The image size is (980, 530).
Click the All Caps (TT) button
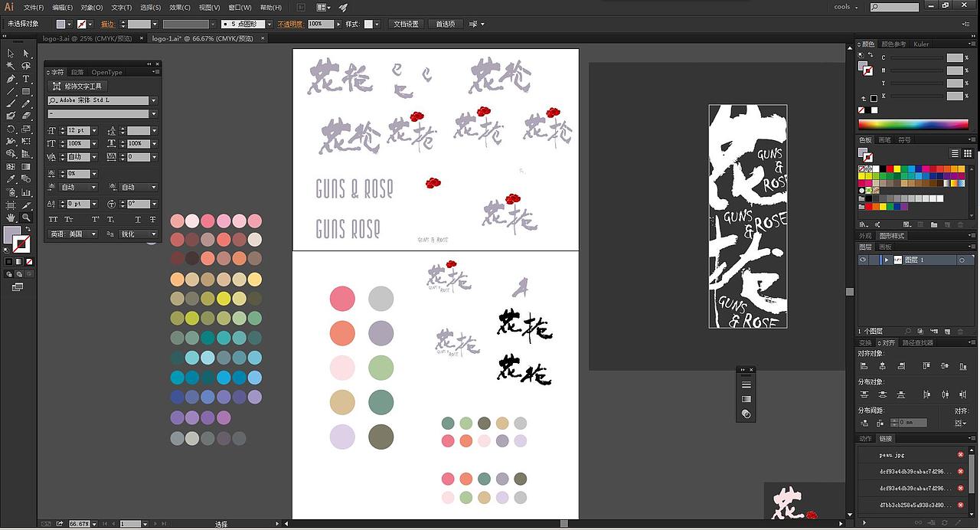point(54,220)
